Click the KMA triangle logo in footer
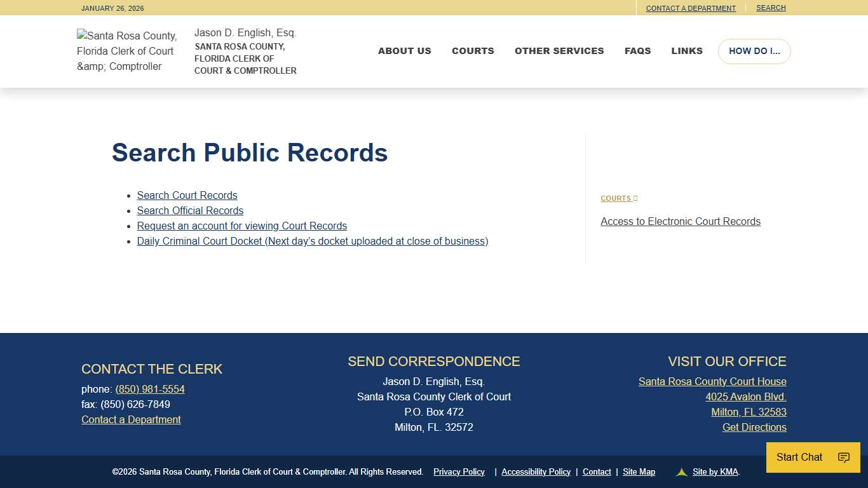Screen dimensions: 868x488 (681, 471)
